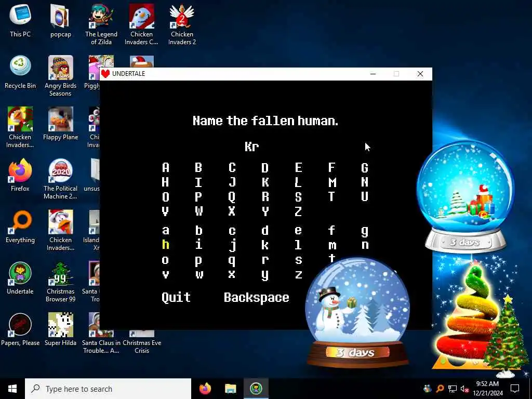
Task: Open File Explorer from the taskbar
Action: pyautogui.click(x=230, y=389)
